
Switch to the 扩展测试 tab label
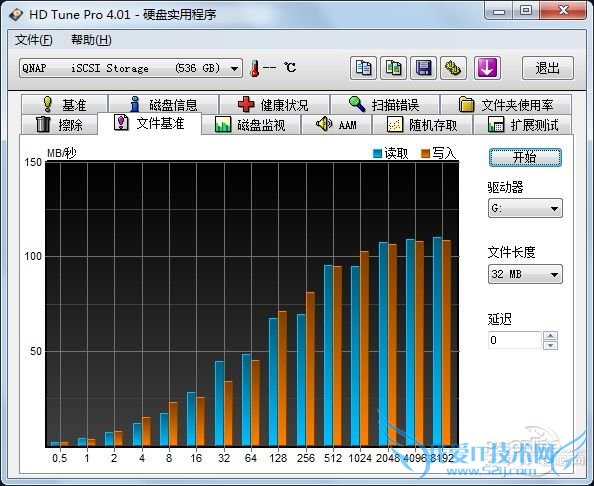coord(535,125)
